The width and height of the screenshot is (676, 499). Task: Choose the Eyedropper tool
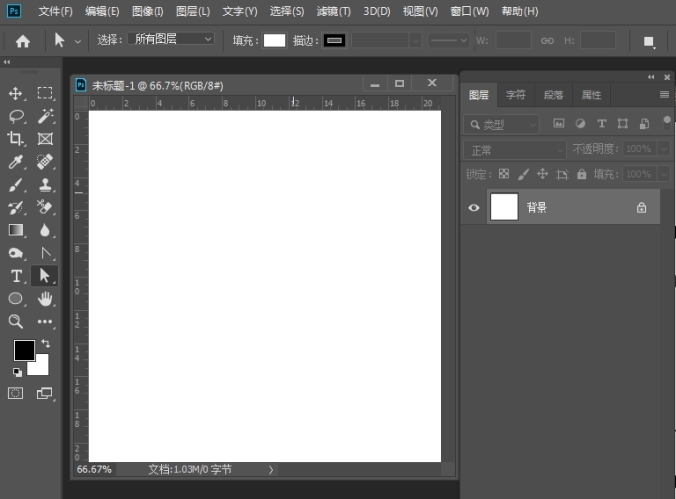coord(16,162)
